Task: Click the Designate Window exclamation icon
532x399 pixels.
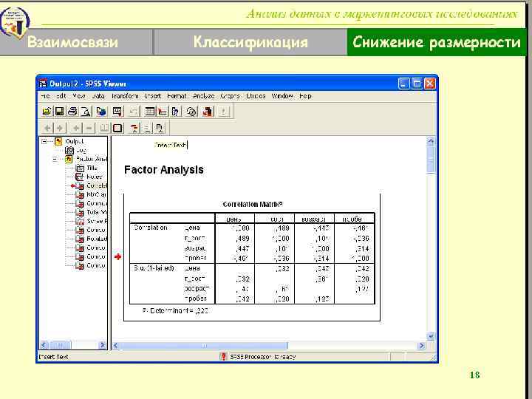Action: [223, 112]
